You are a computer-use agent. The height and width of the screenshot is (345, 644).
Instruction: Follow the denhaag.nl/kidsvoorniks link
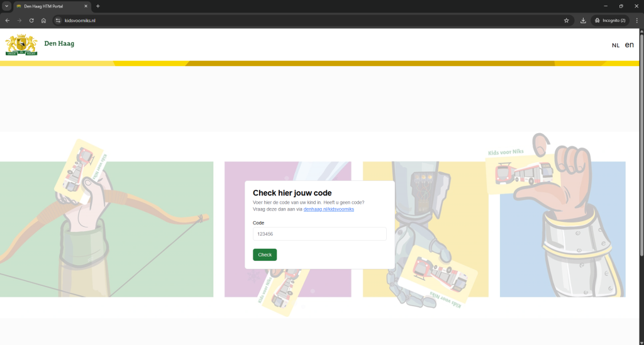(x=328, y=209)
